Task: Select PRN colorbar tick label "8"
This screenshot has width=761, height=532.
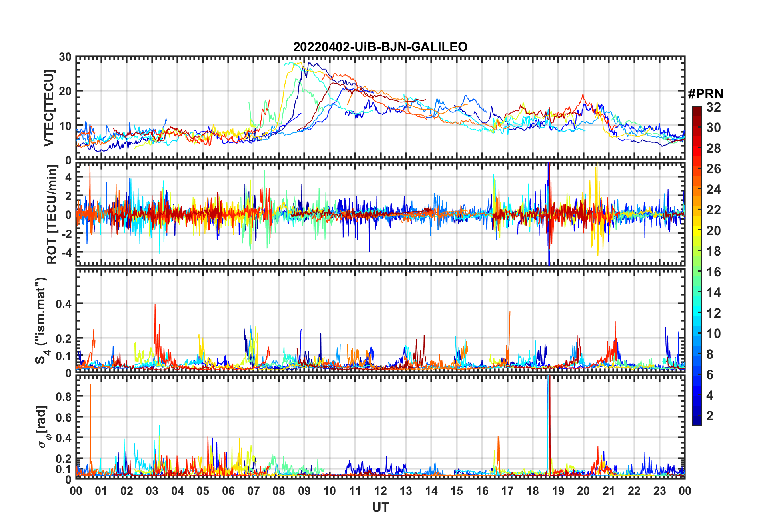Action: pyautogui.click(x=710, y=354)
